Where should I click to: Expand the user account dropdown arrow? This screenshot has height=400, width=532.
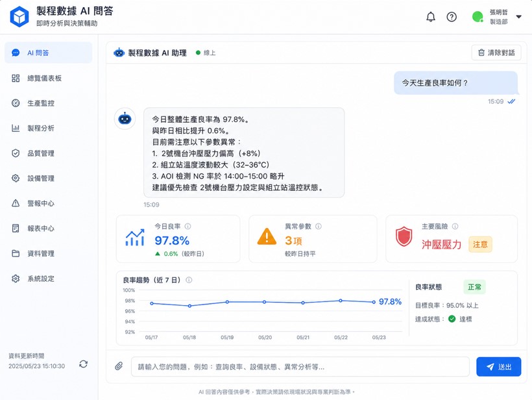(x=518, y=17)
